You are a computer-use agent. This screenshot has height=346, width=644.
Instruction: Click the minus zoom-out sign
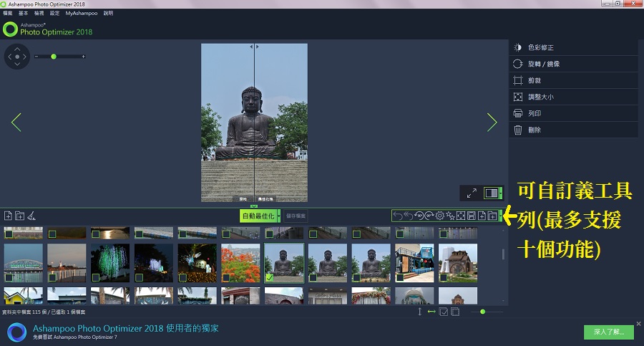point(36,57)
